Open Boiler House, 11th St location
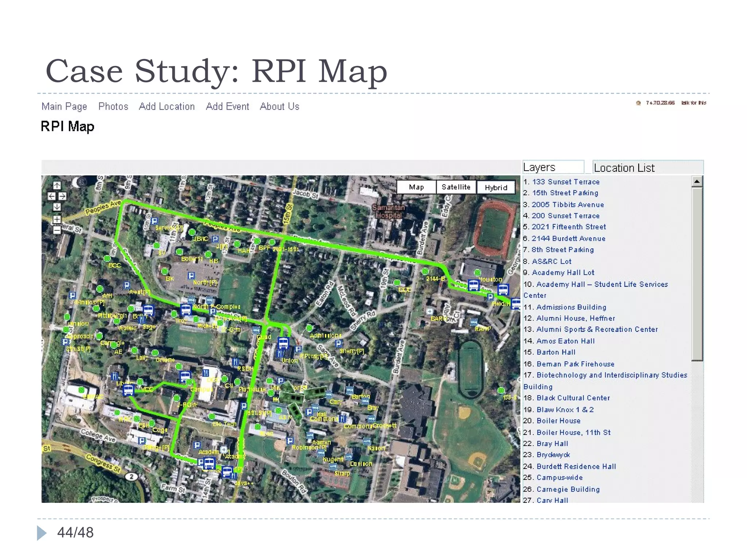This screenshot has width=747, height=560. pos(573,432)
